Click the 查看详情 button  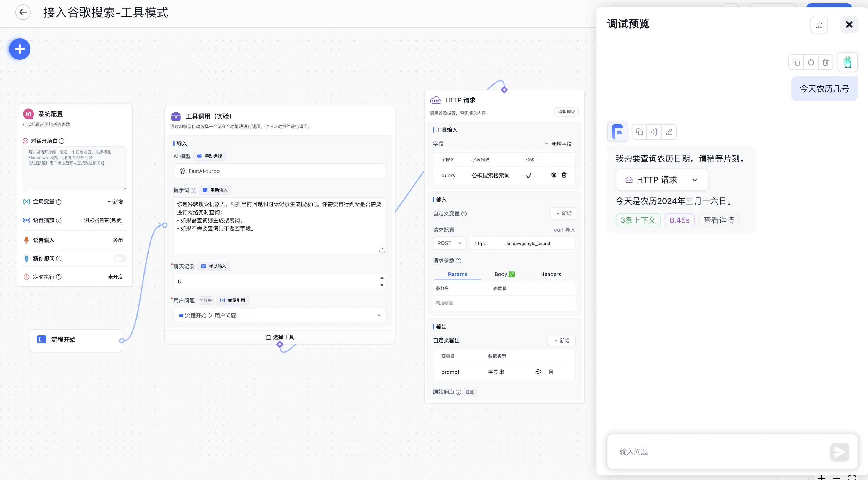coord(718,220)
